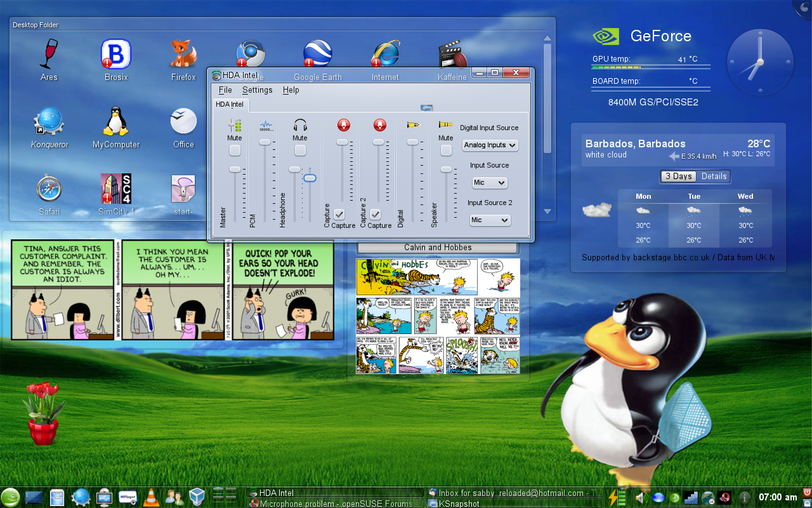The image size is (812, 508).
Task: Click the Capture red microphone icon
Action: (343, 125)
